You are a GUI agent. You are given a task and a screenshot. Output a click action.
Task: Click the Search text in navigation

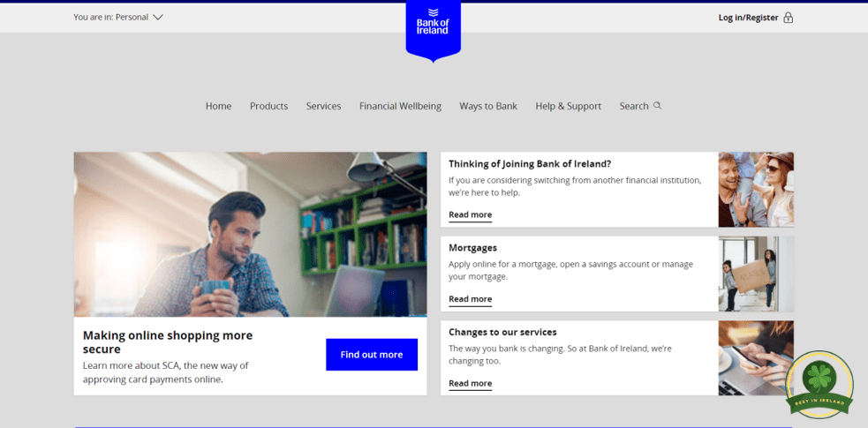(x=634, y=106)
